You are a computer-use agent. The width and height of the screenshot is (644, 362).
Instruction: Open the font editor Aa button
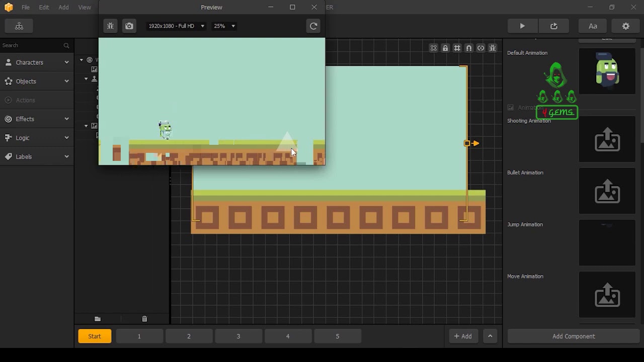[x=593, y=26]
